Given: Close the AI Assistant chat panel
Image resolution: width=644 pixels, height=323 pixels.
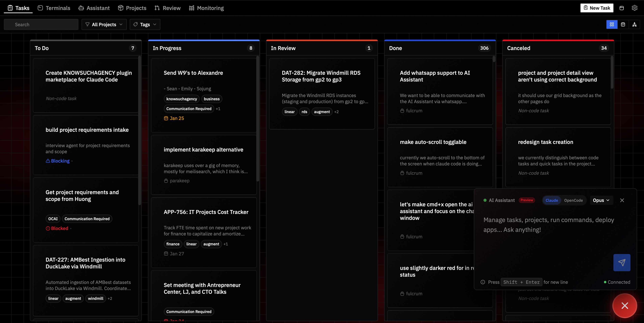Looking at the screenshot, I should pos(622,200).
